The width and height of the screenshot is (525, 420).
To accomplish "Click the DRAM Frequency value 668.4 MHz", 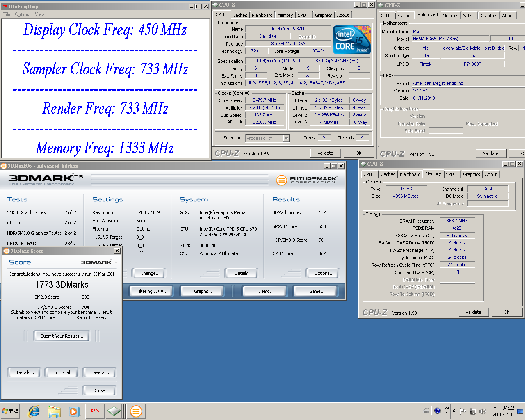I will (457, 221).
